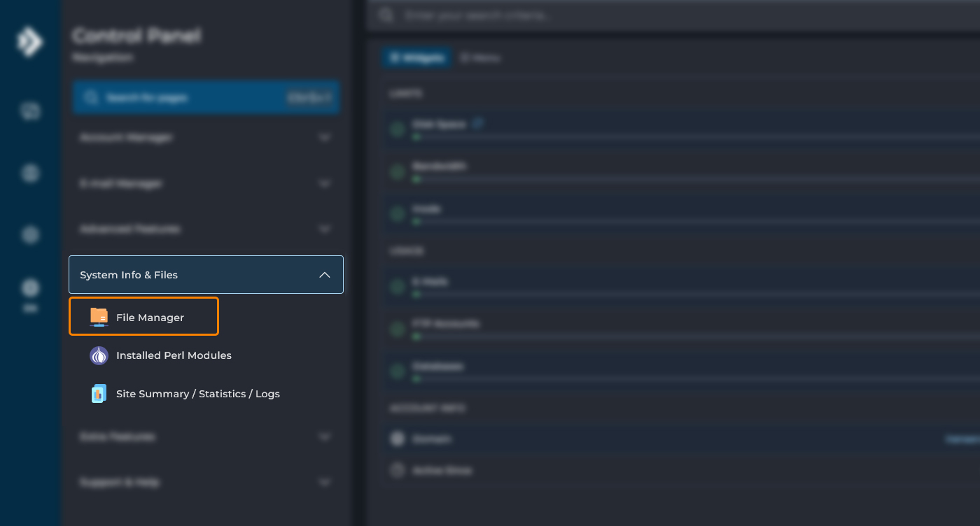This screenshot has width=980, height=526.
Task: Select the Site Summary / Statistics / Logs icon
Action: (99, 393)
